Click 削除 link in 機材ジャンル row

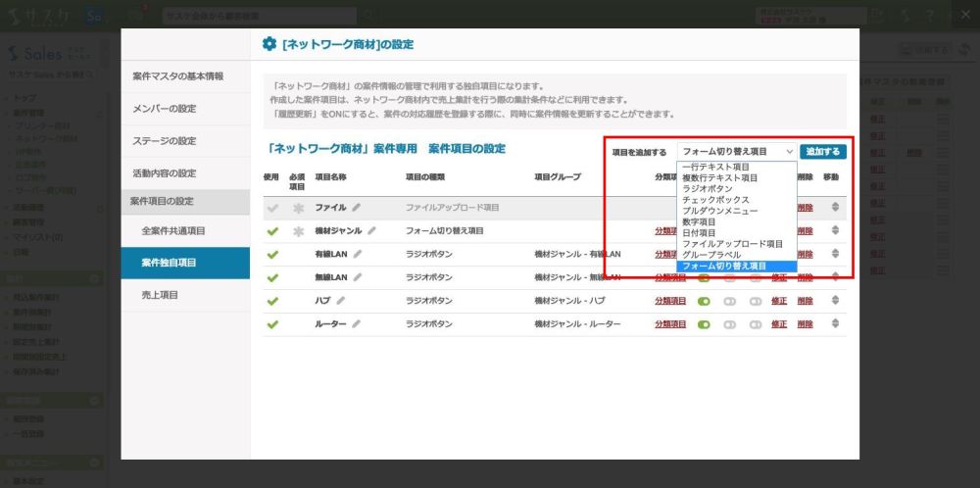(x=805, y=230)
